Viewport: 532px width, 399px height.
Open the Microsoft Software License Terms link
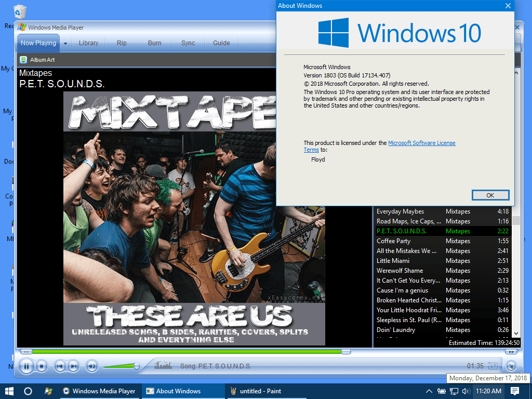pos(421,142)
